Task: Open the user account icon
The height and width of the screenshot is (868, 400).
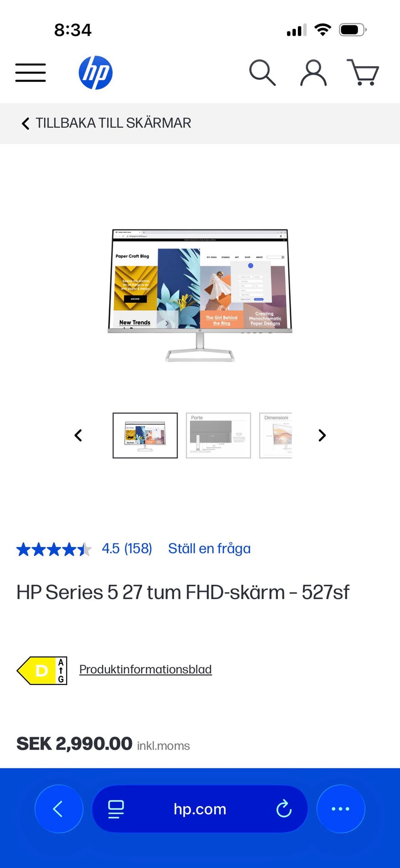Action: point(313,73)
